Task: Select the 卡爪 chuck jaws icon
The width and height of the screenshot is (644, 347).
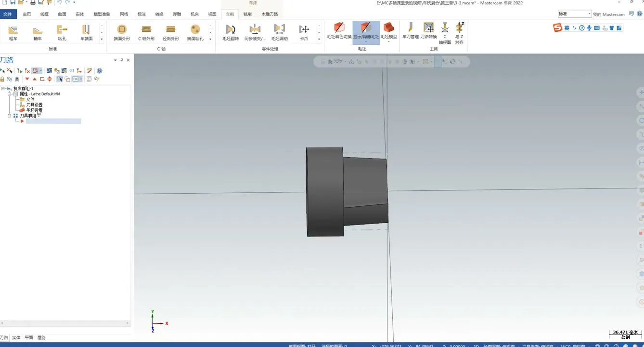Action: 304,32
